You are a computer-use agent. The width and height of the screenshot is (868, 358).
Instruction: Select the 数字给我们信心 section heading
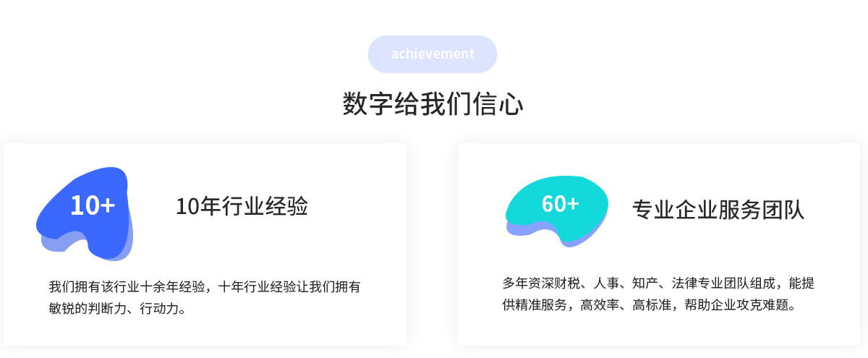pyautogui.click(x=433, y=105)
